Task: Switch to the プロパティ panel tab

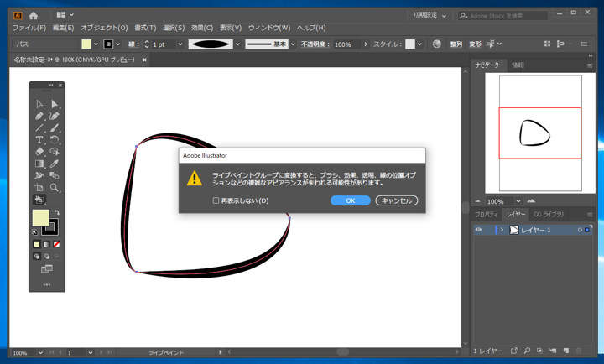Action: coord(487,215)
